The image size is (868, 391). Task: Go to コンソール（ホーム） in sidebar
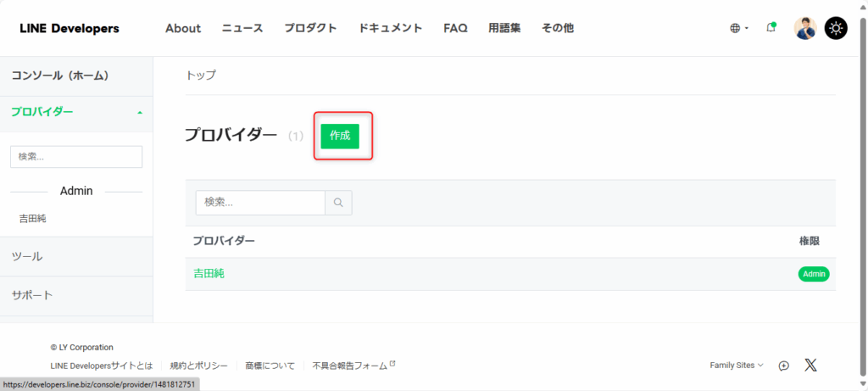pyautogui.click(x=59, y=75)
